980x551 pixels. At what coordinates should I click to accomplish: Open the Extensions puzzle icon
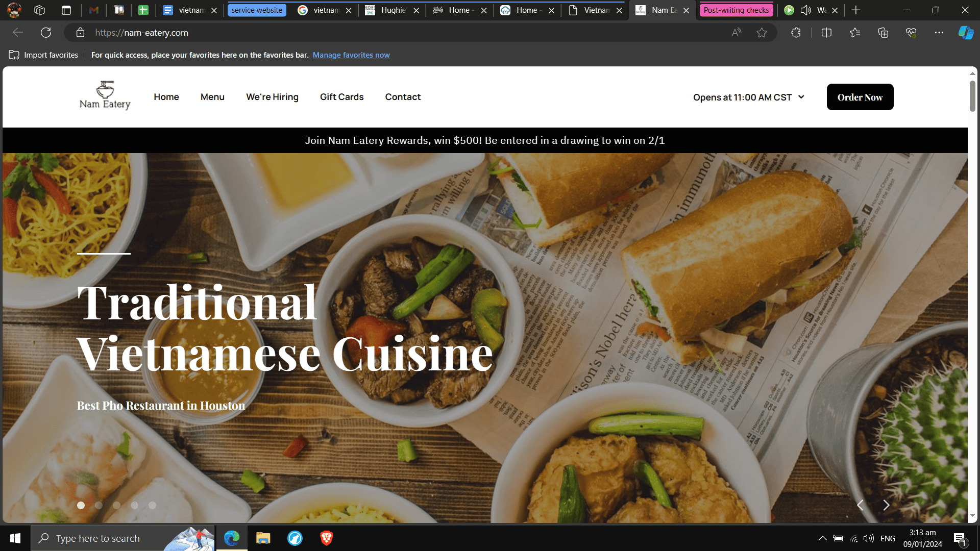tap(796, 33)
